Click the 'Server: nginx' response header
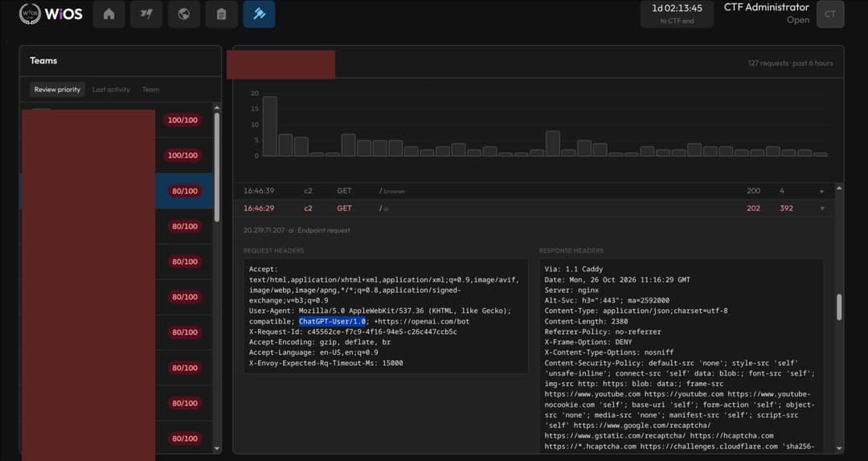868x461 pixels. [571, 290]
